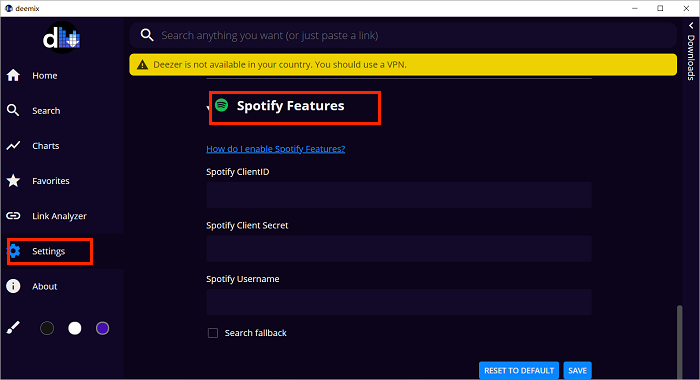This screenshot has width=700, height=380.
Task: Click the Search fallback label text
Action: pyautogui.click(x=255, y=333)
